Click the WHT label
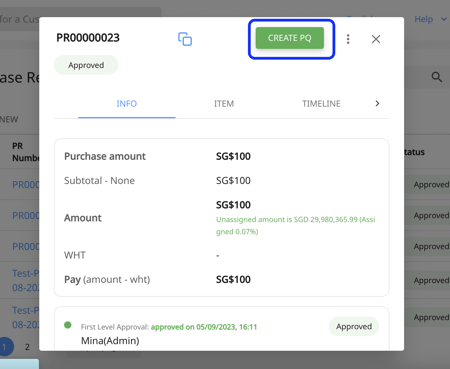 click(75, 255)
